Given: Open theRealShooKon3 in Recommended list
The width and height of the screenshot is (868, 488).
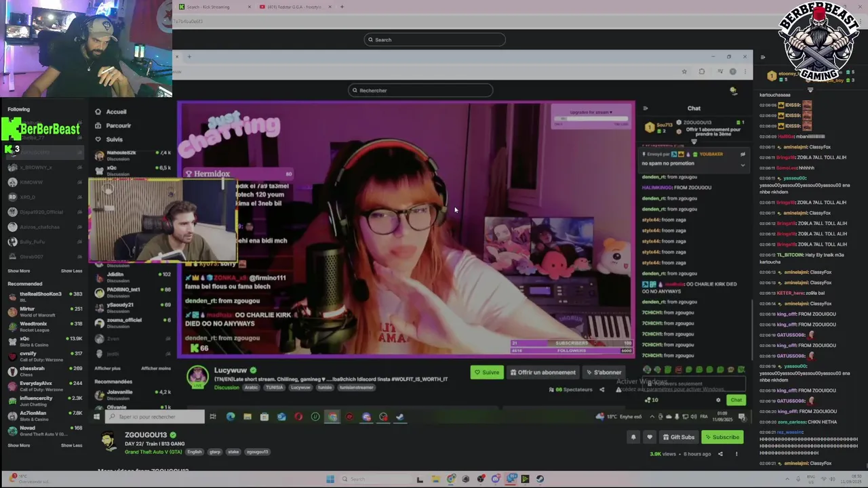Looking at the screenshot, I should 45,296.
